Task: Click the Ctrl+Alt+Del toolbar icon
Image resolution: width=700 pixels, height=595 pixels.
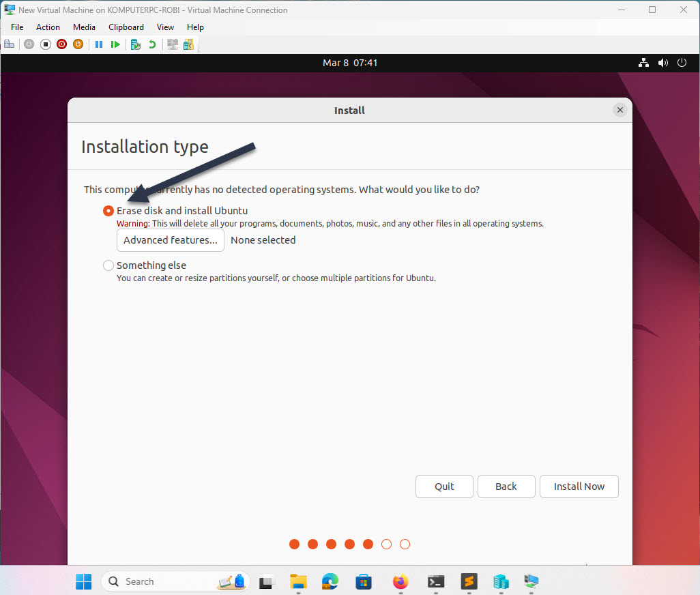Action: click(x=10, y=44)
